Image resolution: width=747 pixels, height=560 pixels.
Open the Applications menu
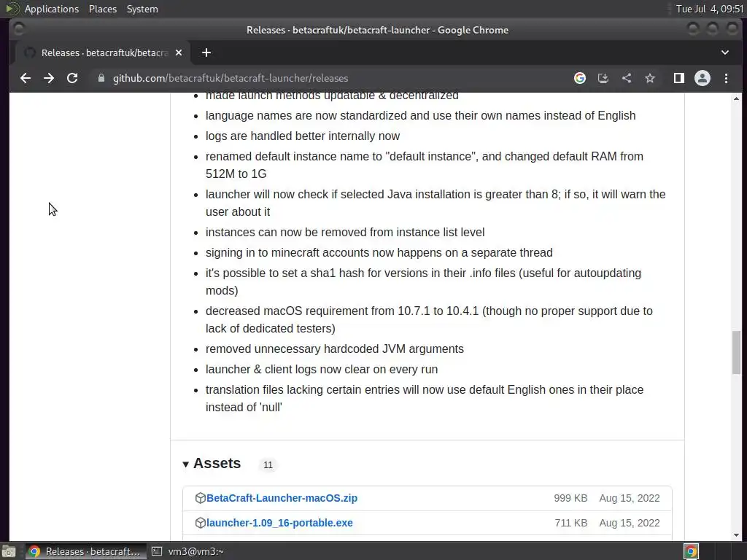(52, 9)
